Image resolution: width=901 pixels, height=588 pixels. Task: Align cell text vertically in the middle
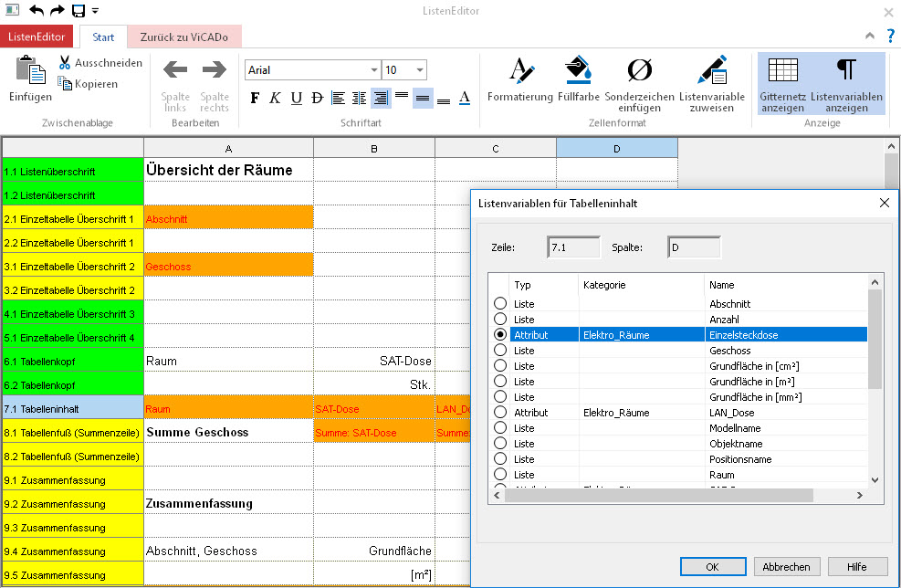423,99
